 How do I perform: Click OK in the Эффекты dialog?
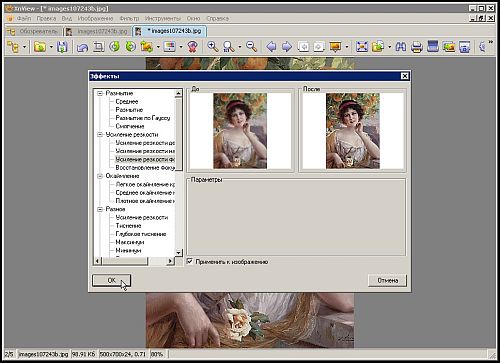pyautogui.click(x=111, y=280)
